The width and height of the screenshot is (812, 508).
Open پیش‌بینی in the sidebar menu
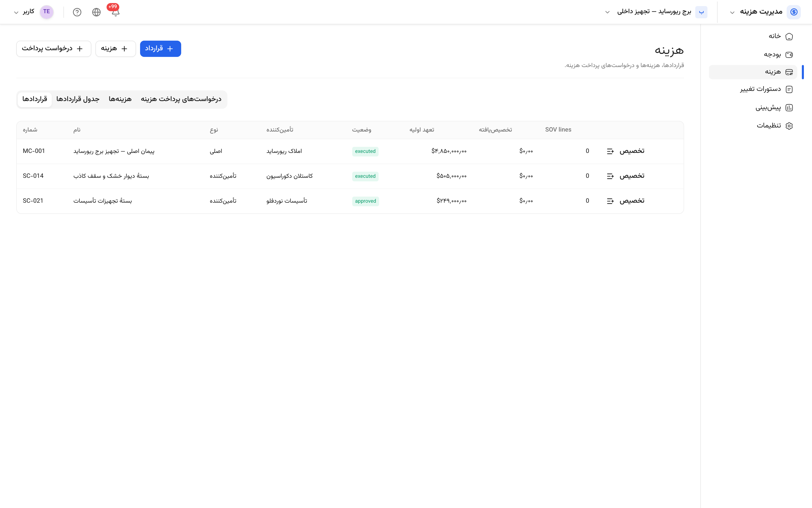coord(753,108)
